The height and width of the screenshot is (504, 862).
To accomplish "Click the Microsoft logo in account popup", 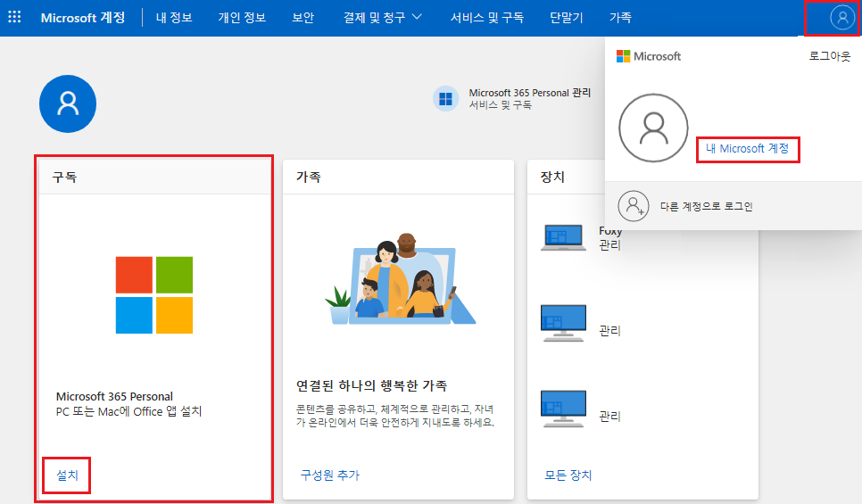I will [649, 56].
